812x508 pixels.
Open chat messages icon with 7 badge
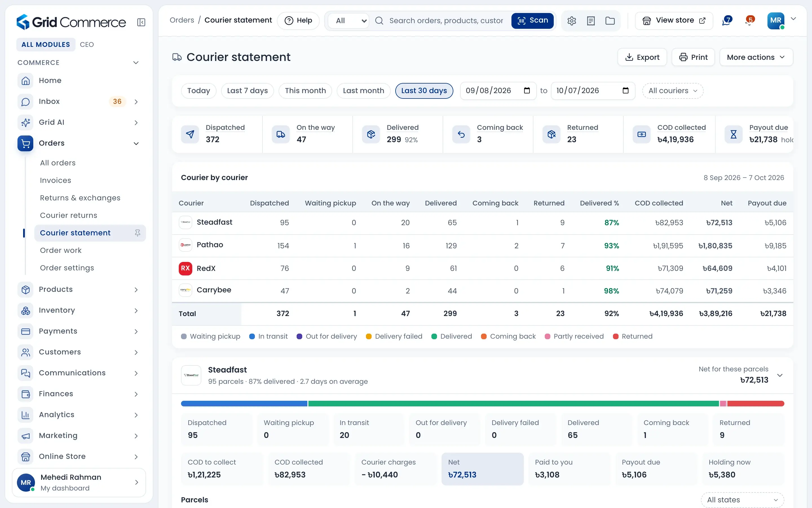coord(727,21)
